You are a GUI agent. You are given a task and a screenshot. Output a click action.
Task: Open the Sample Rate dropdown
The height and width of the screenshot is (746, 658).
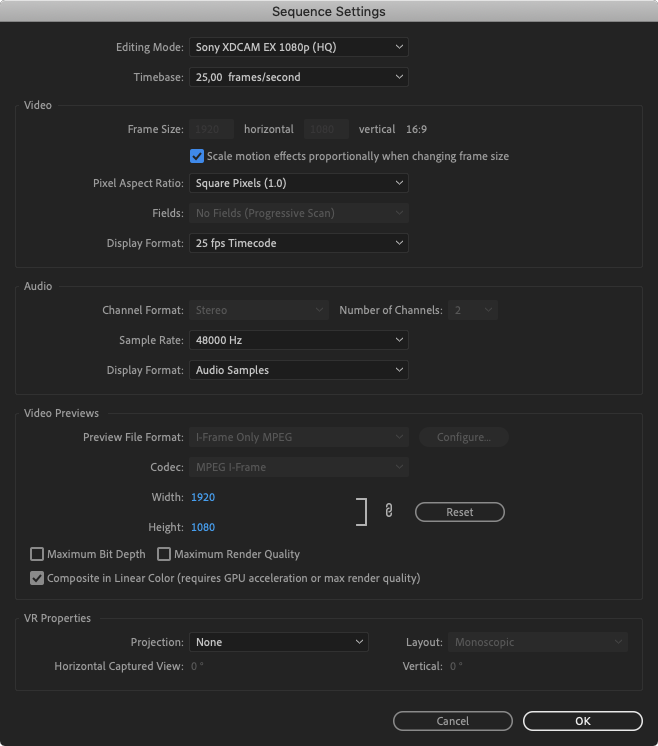pos(299,340)
